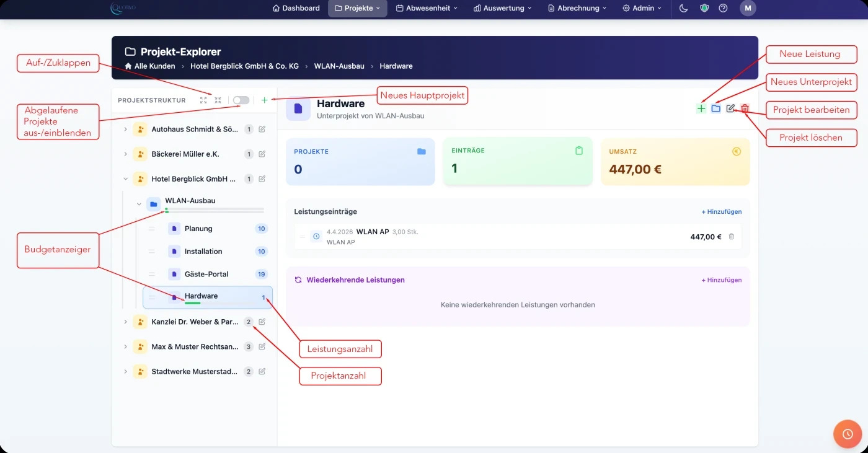This screenshot has width=868, height=453.
Task: Click the red trash icon to delete project
Action: tap(745, 108)
